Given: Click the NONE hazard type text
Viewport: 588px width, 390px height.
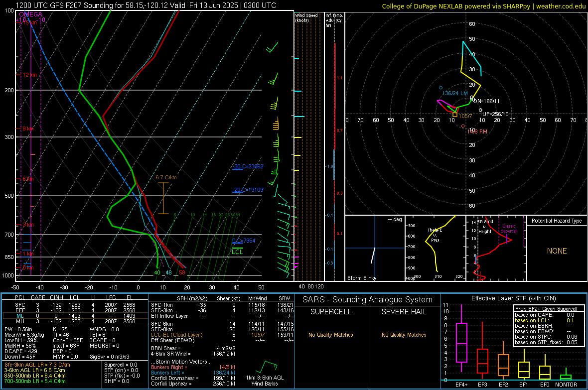Looking at the screenshot, I should click(557, 251).
